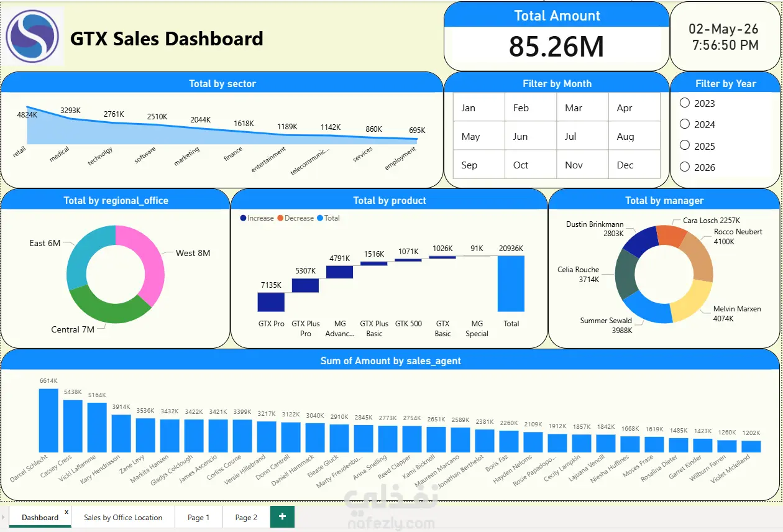Filter by the Jan month button
This screenshot has height=532, width=783.
pos(479,108)
